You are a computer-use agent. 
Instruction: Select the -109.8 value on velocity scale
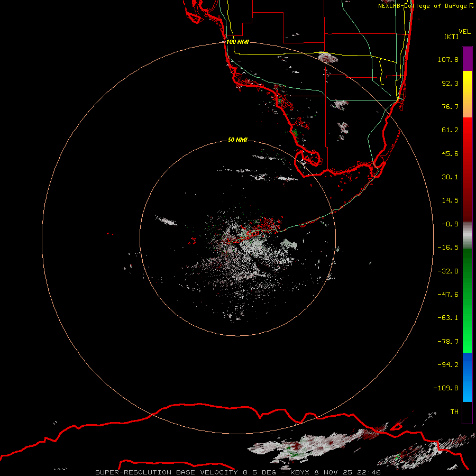(446, 388)
